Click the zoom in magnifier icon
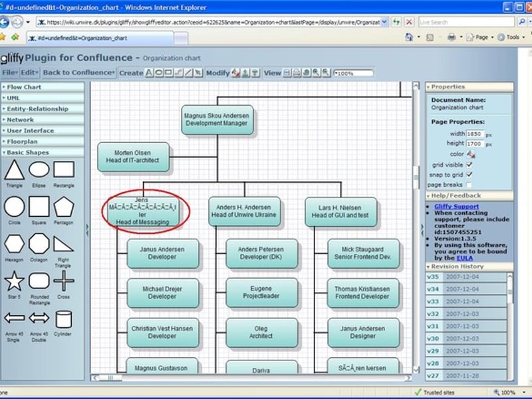 tap(317, 72)
